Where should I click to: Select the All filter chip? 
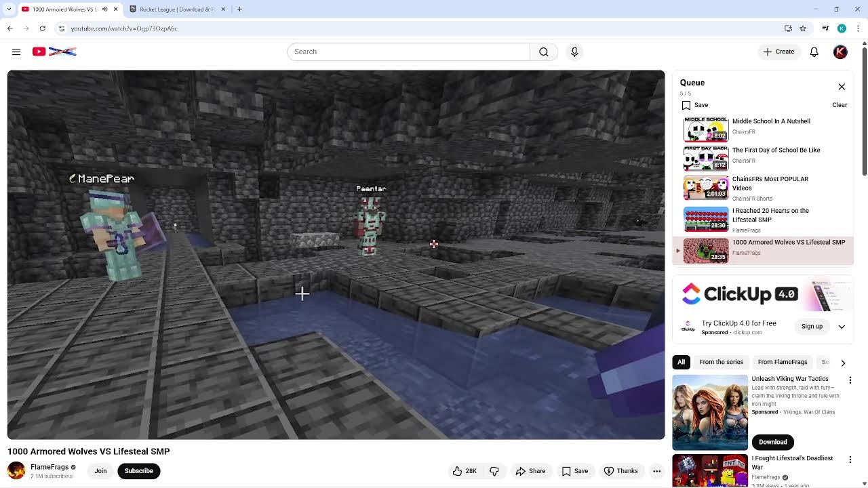tap(681, 362)
